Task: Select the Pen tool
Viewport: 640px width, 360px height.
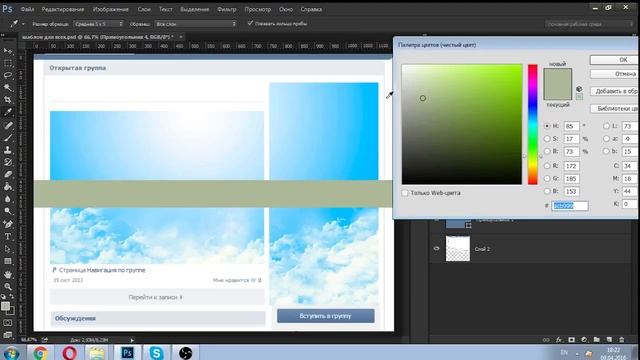Action: tap(8, 224)
